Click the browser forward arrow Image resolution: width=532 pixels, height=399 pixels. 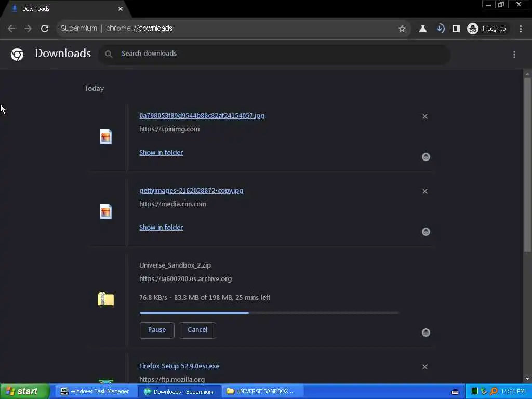[x=28, y=29]
